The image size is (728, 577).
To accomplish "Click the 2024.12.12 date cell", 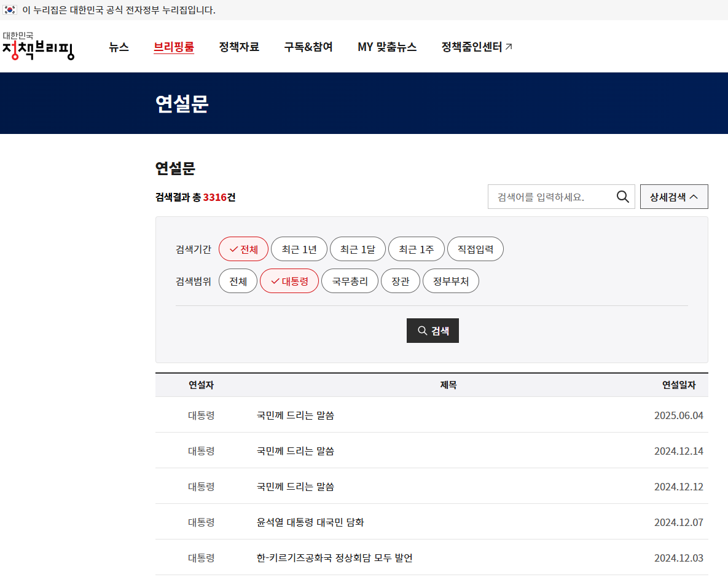I will pos(678,487).
